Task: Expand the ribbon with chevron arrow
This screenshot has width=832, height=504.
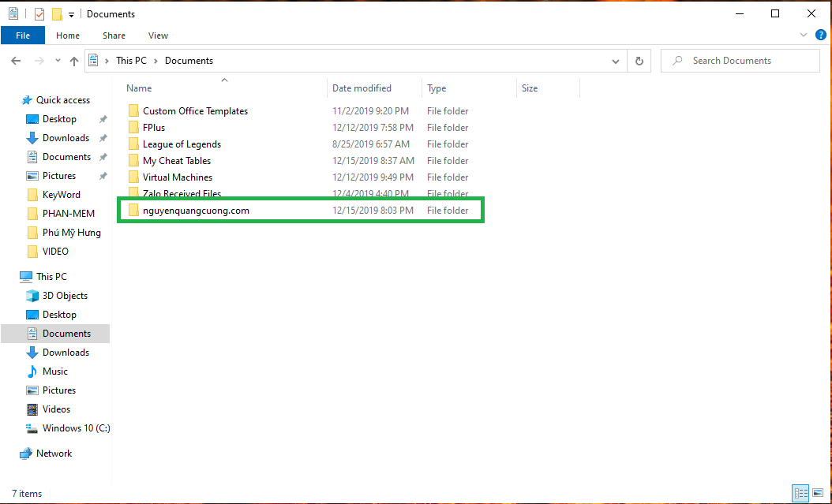Action: point(804,35)
